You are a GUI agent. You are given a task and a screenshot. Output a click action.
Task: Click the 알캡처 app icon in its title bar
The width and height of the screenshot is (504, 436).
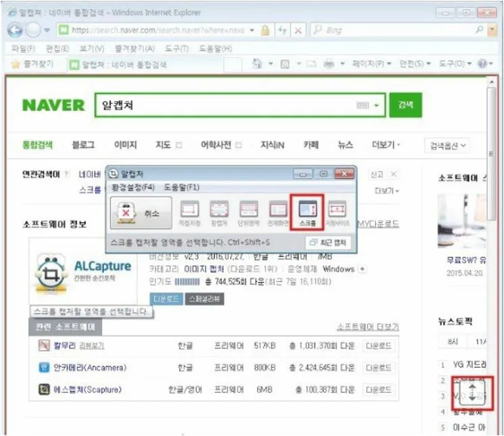[114, 174]
